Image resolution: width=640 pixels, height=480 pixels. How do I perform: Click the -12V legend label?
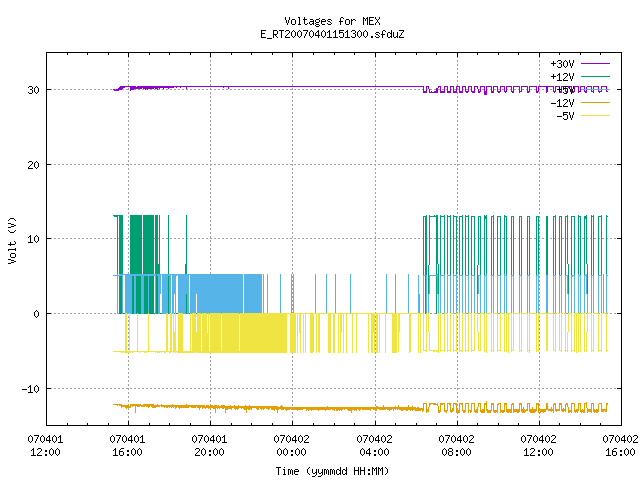click(562, 103)
